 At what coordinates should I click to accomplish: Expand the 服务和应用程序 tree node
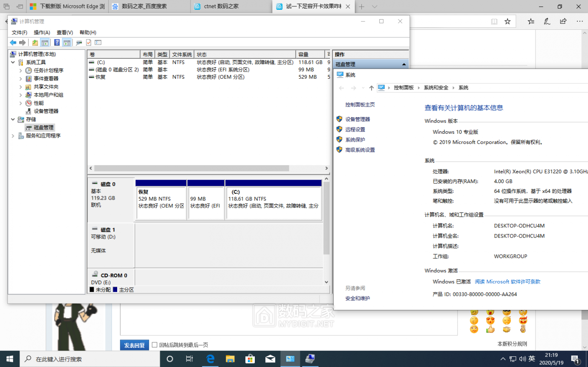(13, 136)
